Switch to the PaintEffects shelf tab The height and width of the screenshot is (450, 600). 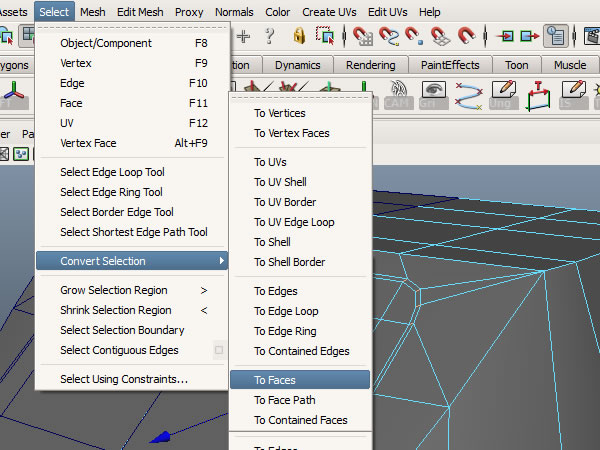point(449,65)
